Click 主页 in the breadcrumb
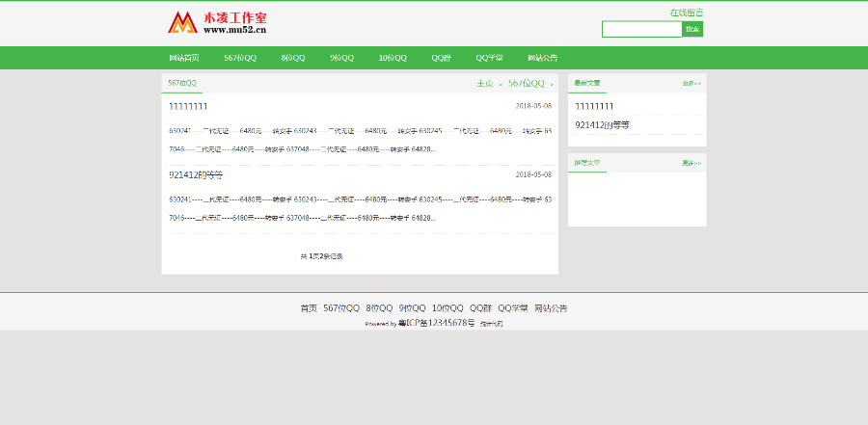The image size is (868, 425). pos(485,84)
